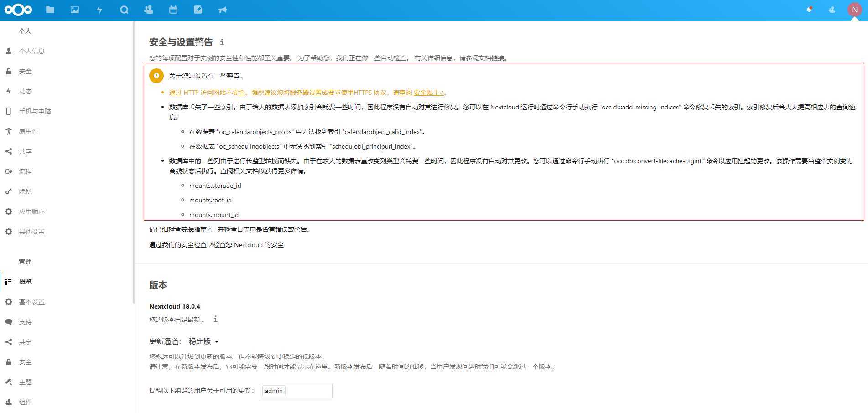
Task: Select the text mounts.mount_id
Action: click(x=214, y=215)
